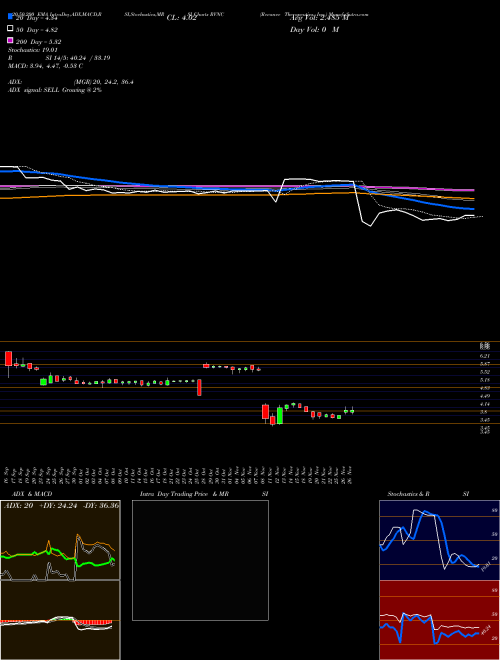This screenshot has height=660, width=500.
Task: Click the blue 20 Day legend swatch
Action: coord(11,16)
